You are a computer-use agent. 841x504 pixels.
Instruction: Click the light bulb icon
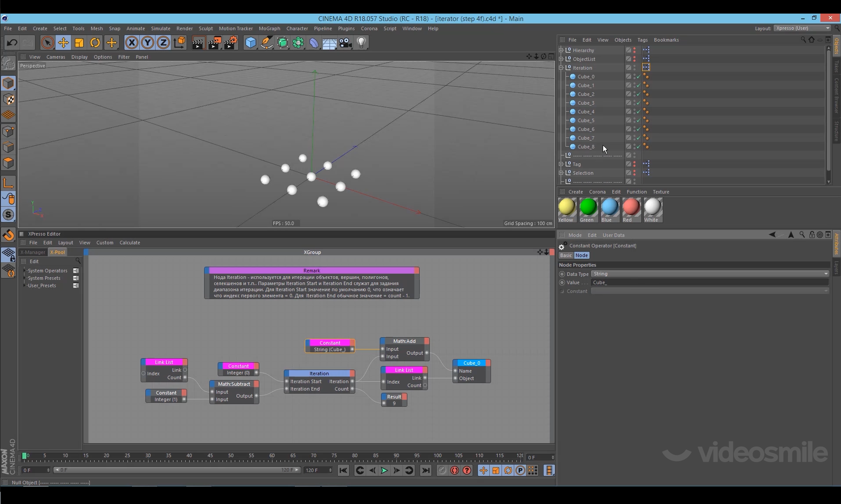[361, 42]
